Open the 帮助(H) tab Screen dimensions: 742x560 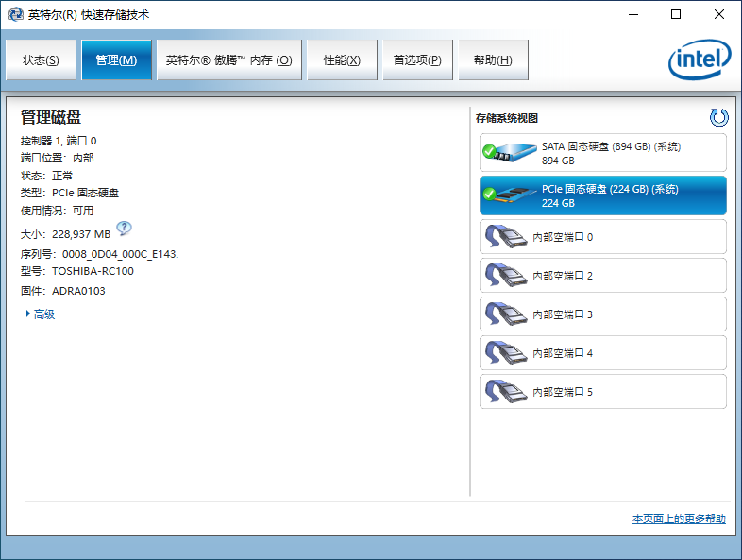click(x=493, y=60)
